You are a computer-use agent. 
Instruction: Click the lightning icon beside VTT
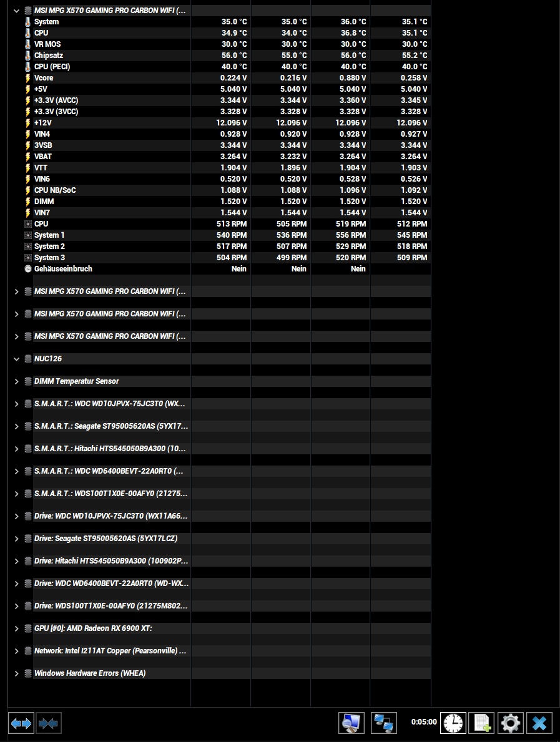[x=28, y=168]
